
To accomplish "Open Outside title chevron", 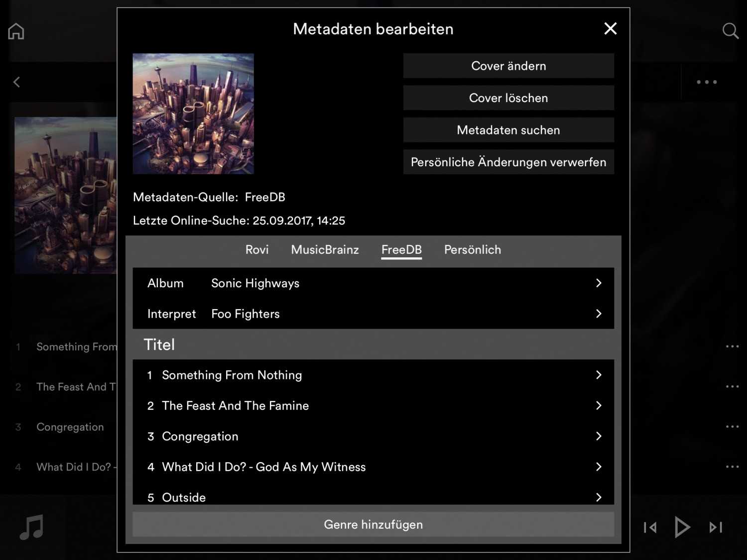I will (x=599, y=497).
